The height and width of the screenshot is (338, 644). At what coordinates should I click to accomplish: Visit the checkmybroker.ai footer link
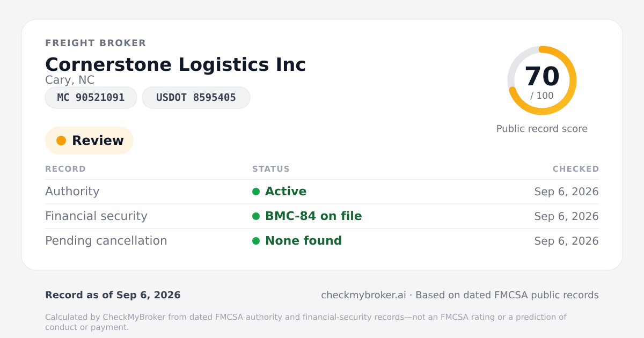click(363, 295)
